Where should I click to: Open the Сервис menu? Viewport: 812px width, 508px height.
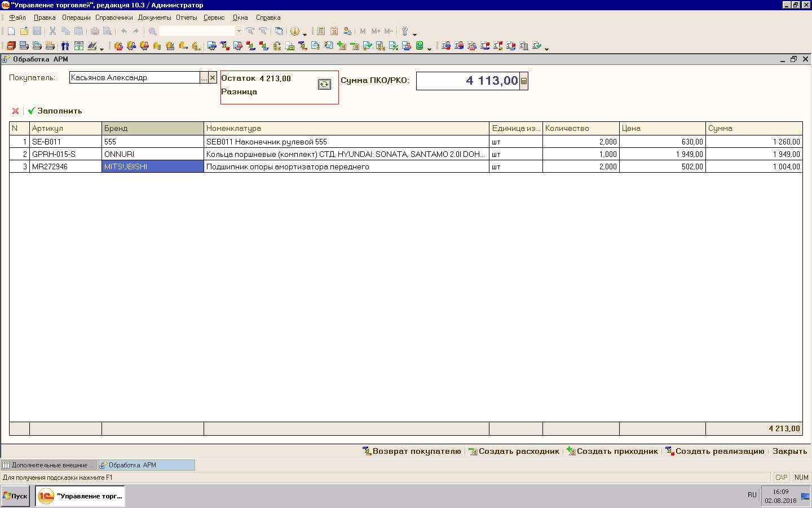pyautogui.click(x=214, y=17)
